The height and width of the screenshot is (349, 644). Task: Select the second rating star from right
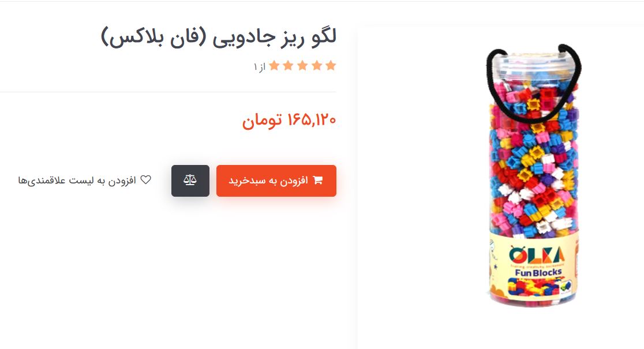coord(317,66)
